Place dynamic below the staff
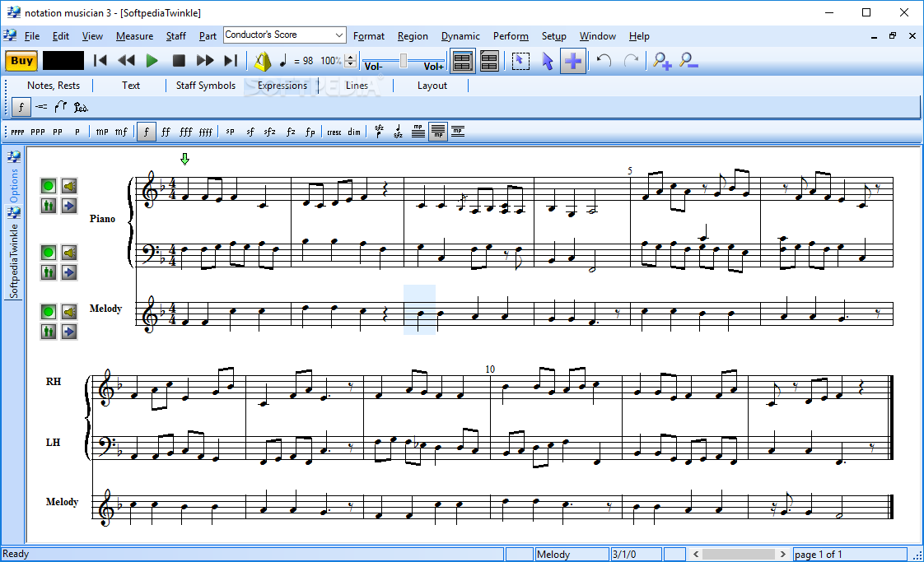Image resolution: width=924 pixels, height=562 pixels. tap(438, 132)
